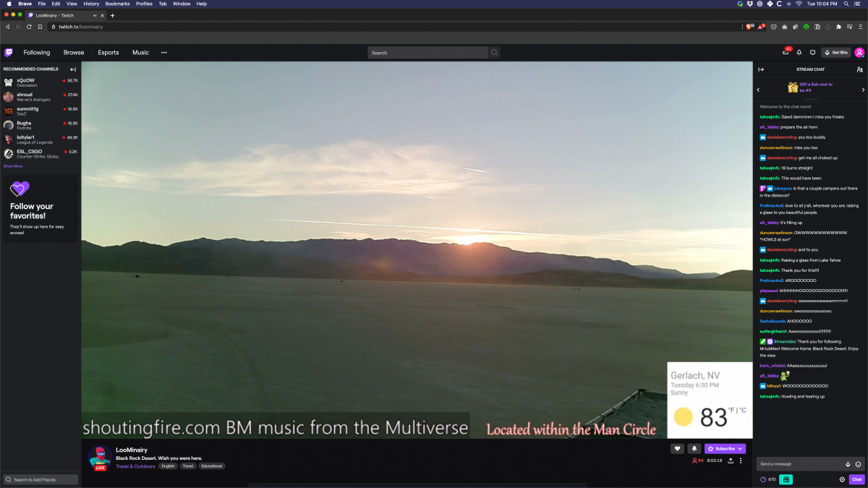Show next gift leaderboard item arrow

pyautogui.click(x=863, y=90)
